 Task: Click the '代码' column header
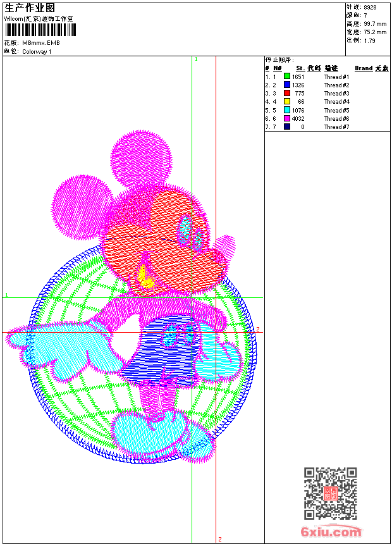tap(314, 68)
